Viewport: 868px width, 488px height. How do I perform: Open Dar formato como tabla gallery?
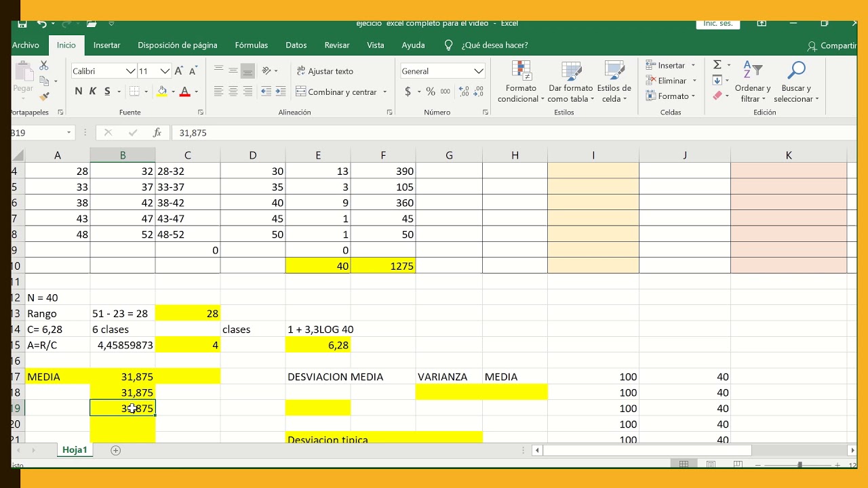[571, 82]
